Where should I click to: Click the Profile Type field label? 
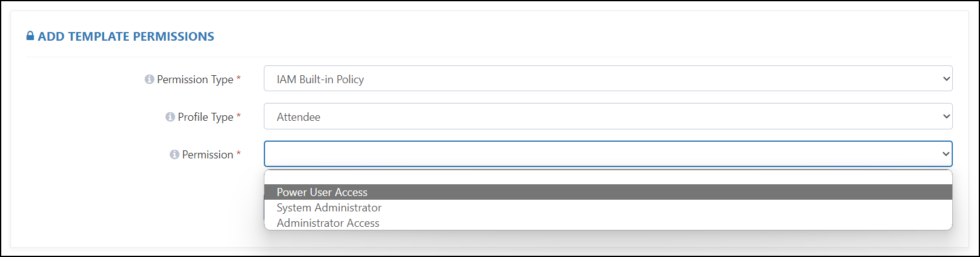(x=206, y=117)
